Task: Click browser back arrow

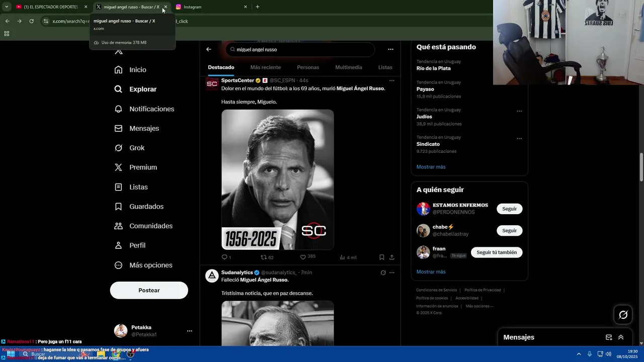Action: point(7,21)
